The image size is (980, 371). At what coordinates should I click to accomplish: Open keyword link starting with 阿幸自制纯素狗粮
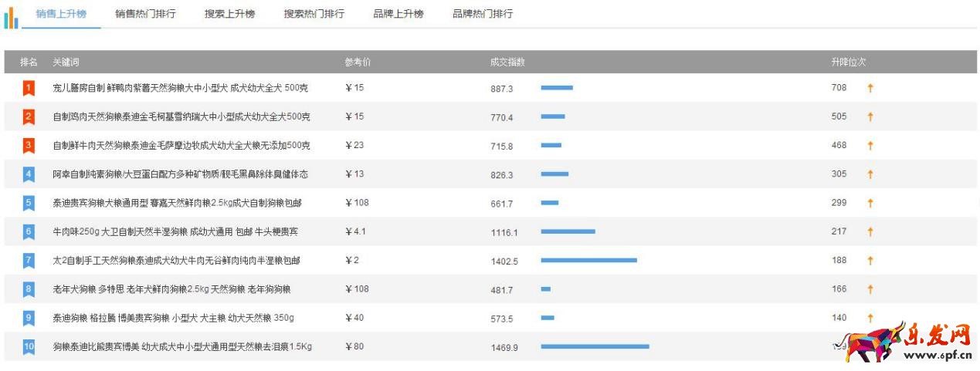(x=180, y=174)
